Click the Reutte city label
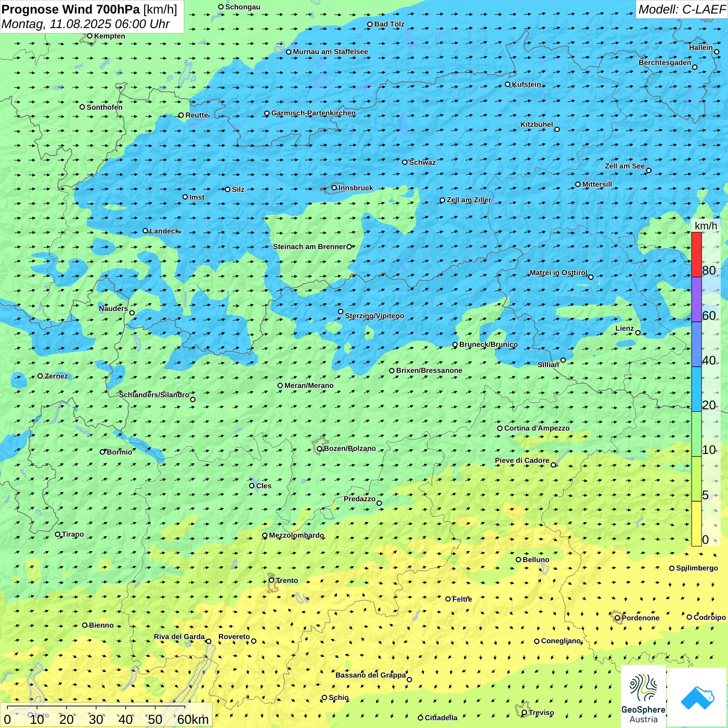 click(197, 115)
